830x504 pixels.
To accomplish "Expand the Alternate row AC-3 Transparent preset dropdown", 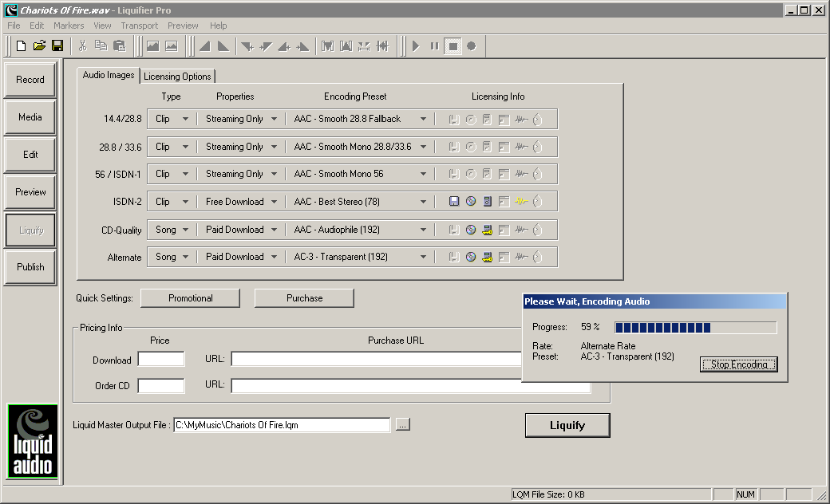I will pos(423,257).
